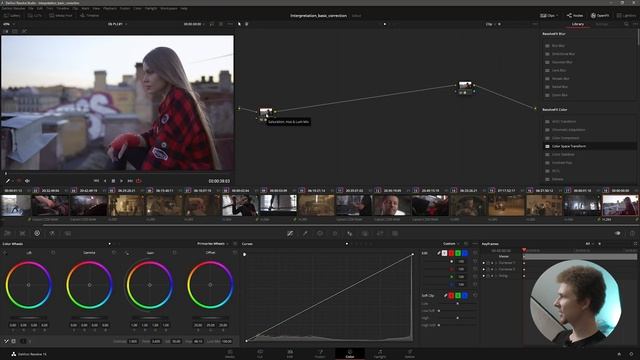Toggle the Clips thumbnail strip button
The width and height of the screenshot is (640, 360).
549,16
